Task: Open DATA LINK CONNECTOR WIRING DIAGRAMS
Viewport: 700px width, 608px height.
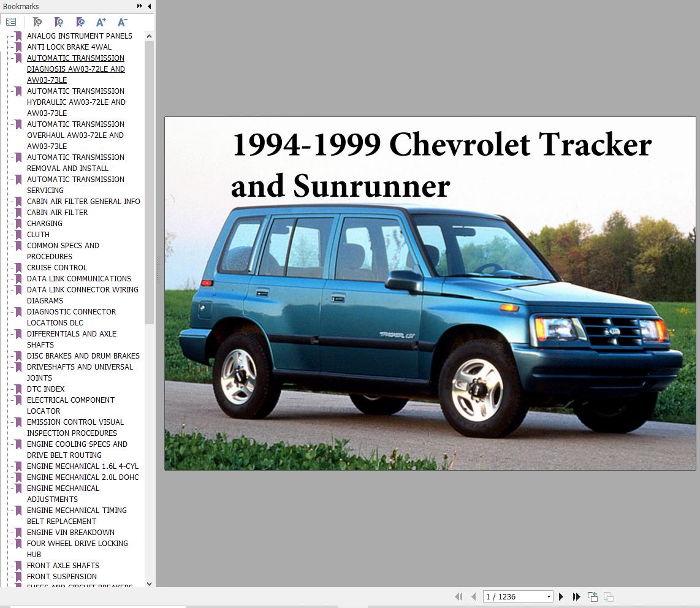Action: point(83,295)
